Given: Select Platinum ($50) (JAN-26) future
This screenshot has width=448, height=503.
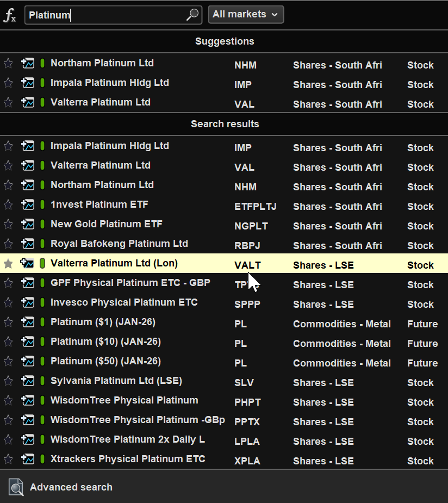Looking at the screenshot, I should [x=224, y=361].
